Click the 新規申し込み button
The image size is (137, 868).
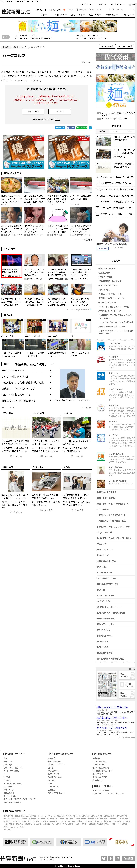click(x=33, y=111)
